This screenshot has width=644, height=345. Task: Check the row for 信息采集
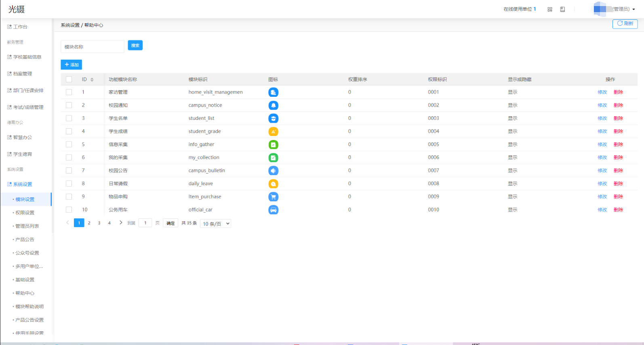[x=69, y=144]
